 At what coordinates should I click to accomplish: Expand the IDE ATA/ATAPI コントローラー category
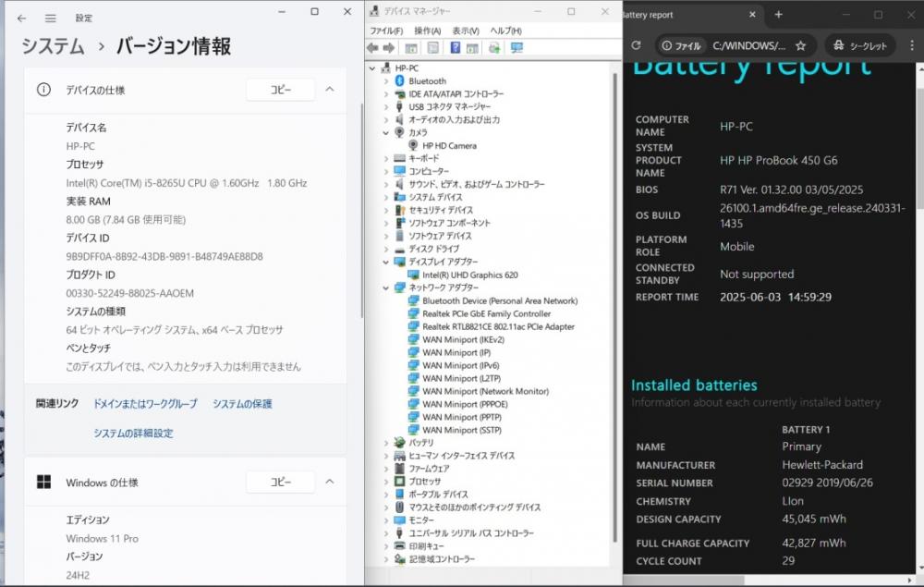point(386,94)
